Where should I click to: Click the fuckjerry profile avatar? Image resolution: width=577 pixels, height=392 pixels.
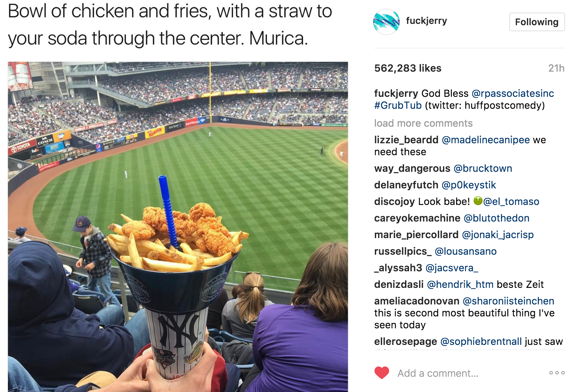point(386,22)
